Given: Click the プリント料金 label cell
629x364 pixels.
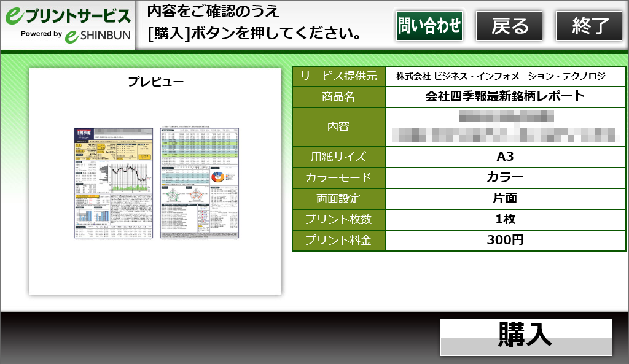Looking at the screenshot, I should (x=338, y=240).
